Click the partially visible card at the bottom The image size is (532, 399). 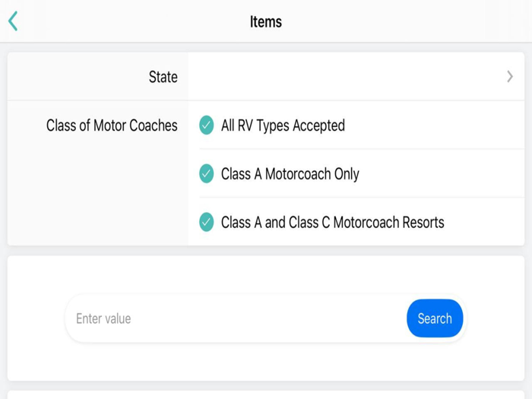tap(266, 394)
